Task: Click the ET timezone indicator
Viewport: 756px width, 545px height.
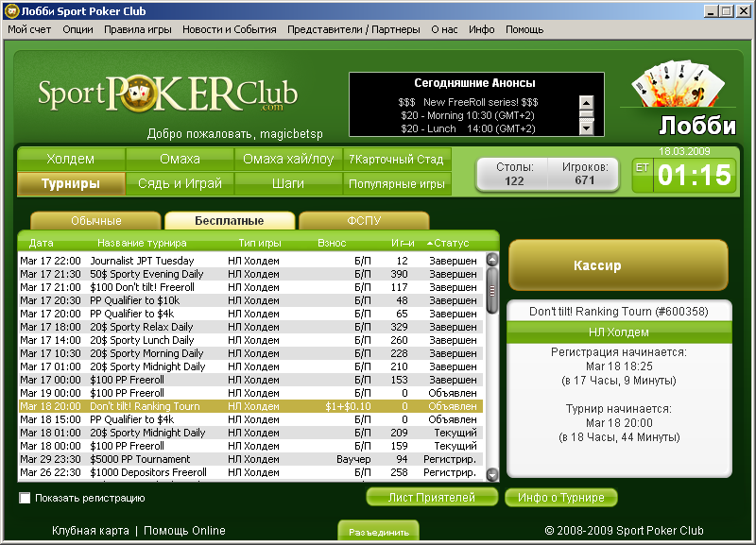Action: click(643, 168)
